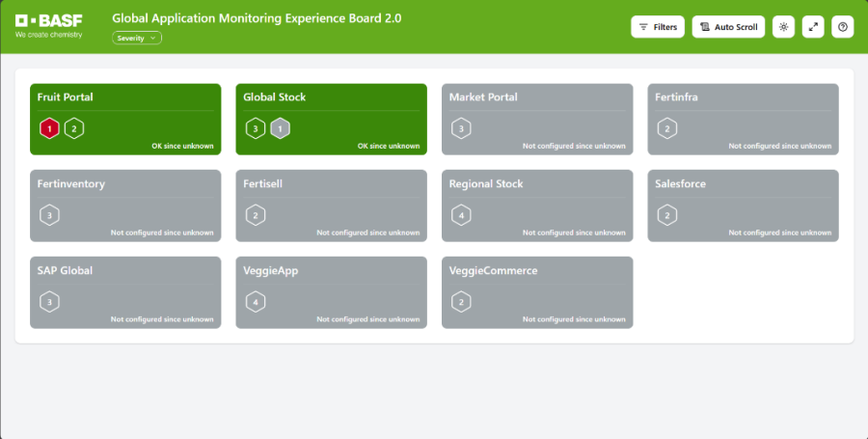
Task: Open the Filters panel
Action: pos(658,27)
